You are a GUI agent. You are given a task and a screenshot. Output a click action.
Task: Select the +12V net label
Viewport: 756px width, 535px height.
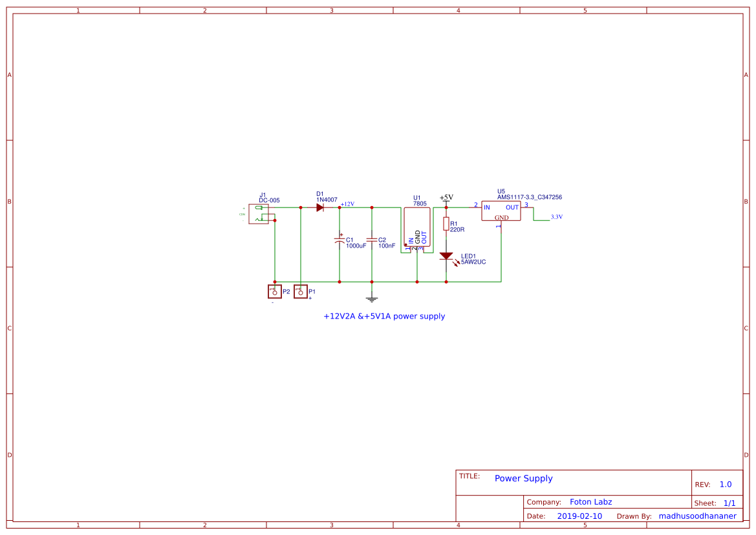coord(347,203)
